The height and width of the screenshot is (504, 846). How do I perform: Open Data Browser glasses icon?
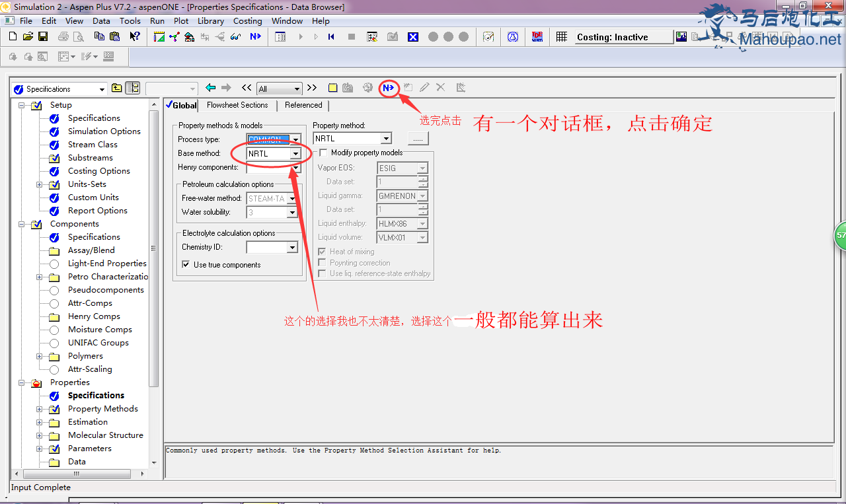[236, 37]
